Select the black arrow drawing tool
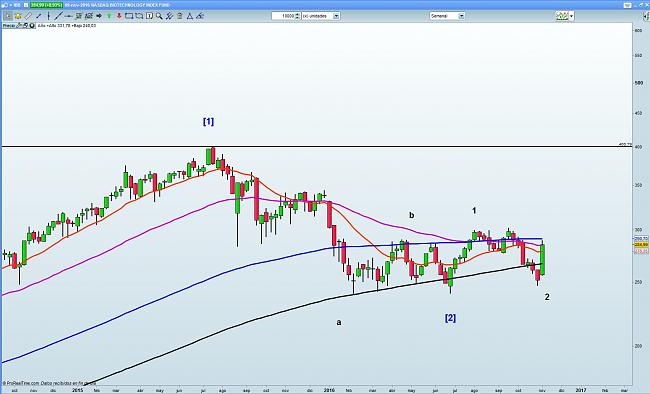The width and height of the screenshot is (650, 394). point(99,16)
